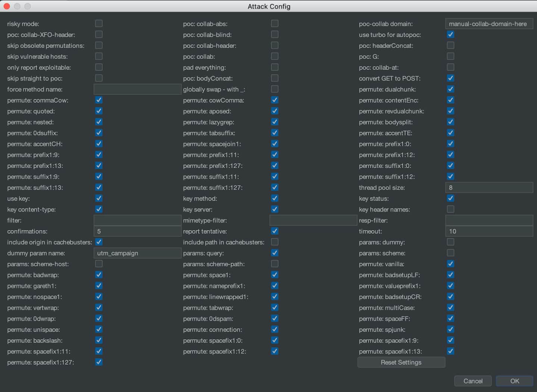Viewport: 537px width, 392px height.
Task: Click the poc-collab domain text field
Action: (489, 24)
